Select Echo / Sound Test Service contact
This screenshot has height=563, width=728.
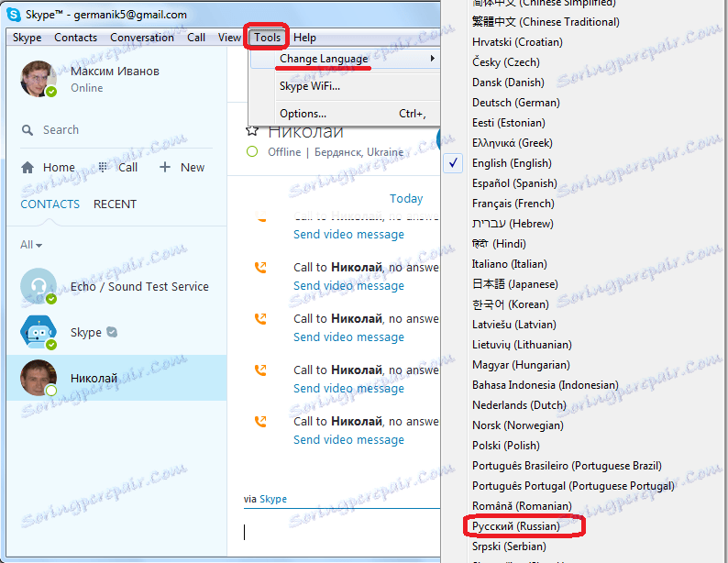116,286
